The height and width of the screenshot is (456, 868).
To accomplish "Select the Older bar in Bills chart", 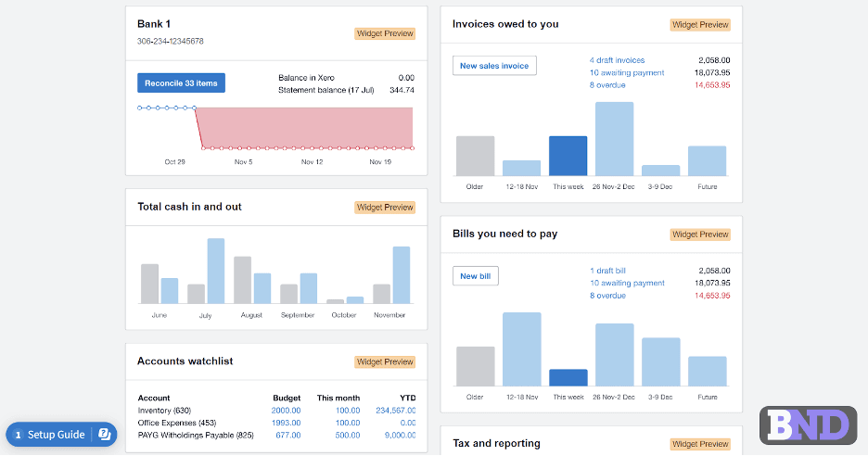I will [475, 366].
